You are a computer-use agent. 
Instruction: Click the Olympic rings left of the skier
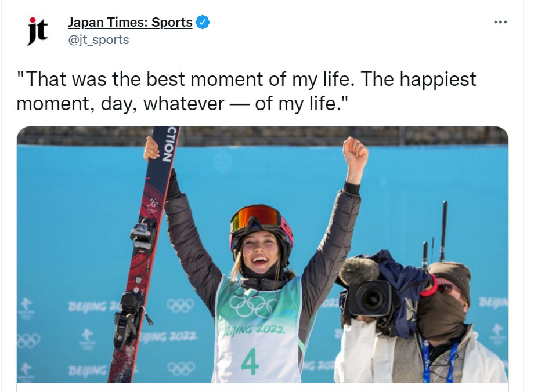click(x=180, y=305)
